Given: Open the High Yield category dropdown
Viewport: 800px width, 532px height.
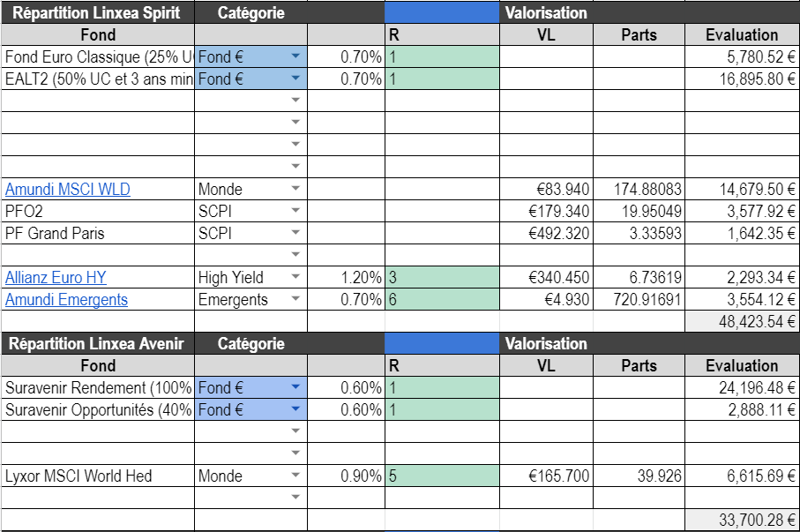Looking at the screenshot, I should tap(295, 277).
